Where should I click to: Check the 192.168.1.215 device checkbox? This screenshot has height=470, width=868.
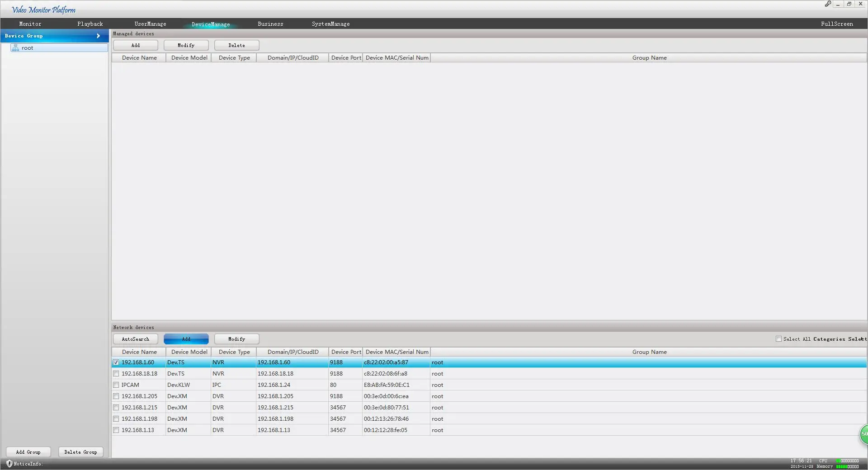tap(116, 408)
